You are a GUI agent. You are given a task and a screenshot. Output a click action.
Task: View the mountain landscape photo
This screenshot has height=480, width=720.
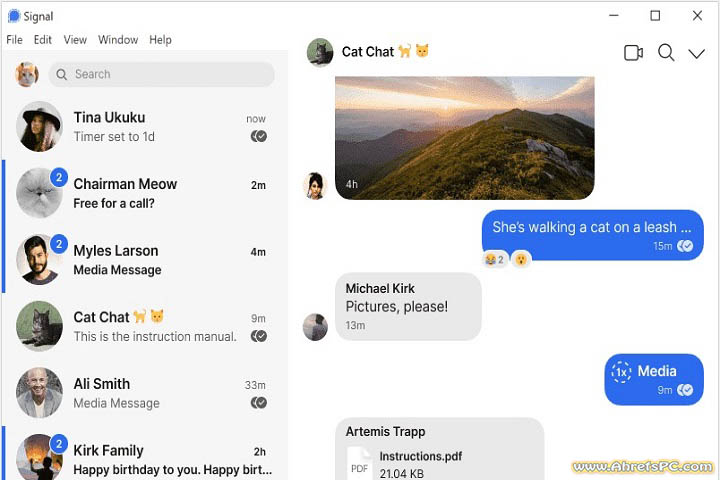click(465, 138)
